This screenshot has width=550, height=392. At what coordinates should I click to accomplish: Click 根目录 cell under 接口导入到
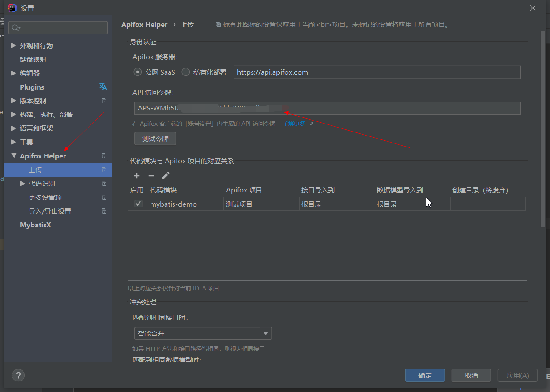point(337,204)
